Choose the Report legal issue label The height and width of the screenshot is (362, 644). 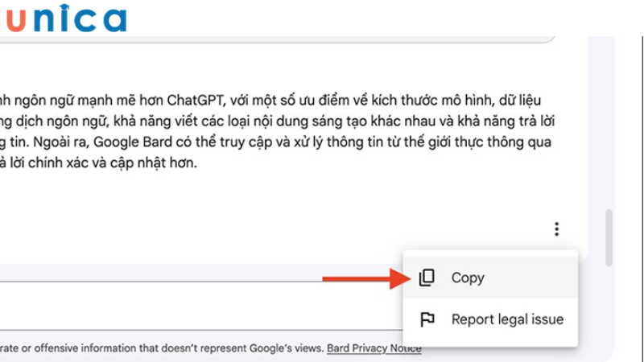(x=507, y=319)
